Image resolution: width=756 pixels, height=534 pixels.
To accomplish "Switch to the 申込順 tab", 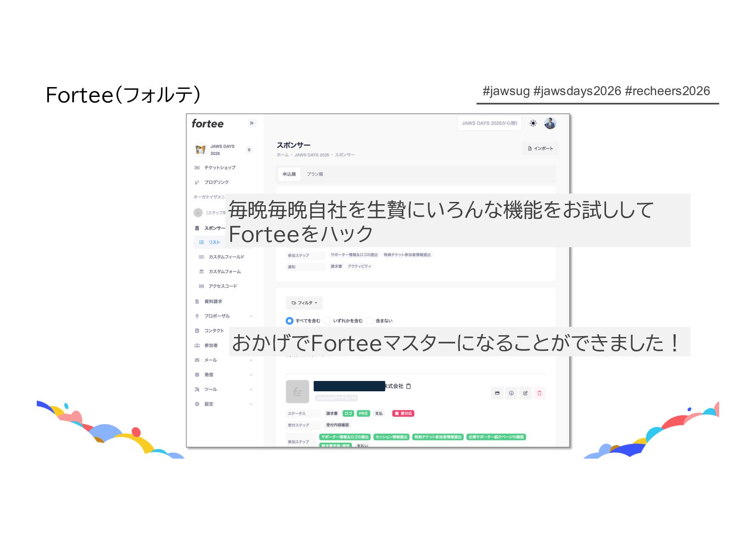I will pyautogui.click(x=289, y=174).
